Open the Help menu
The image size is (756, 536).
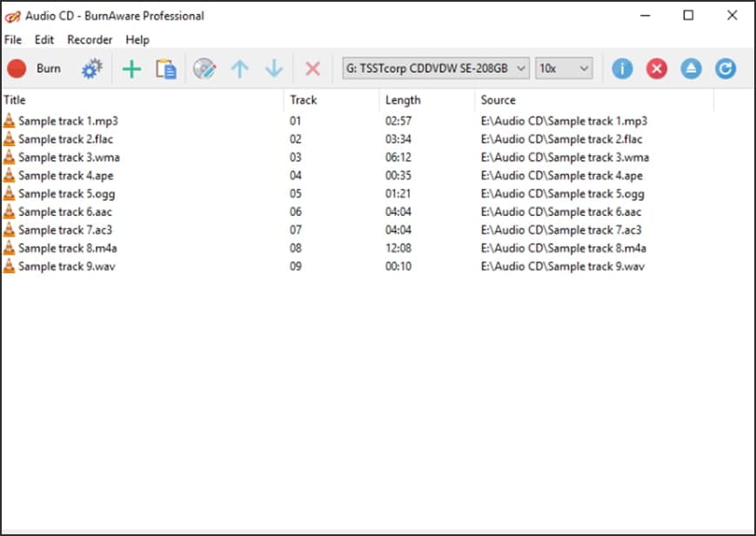tap(137, 40)
